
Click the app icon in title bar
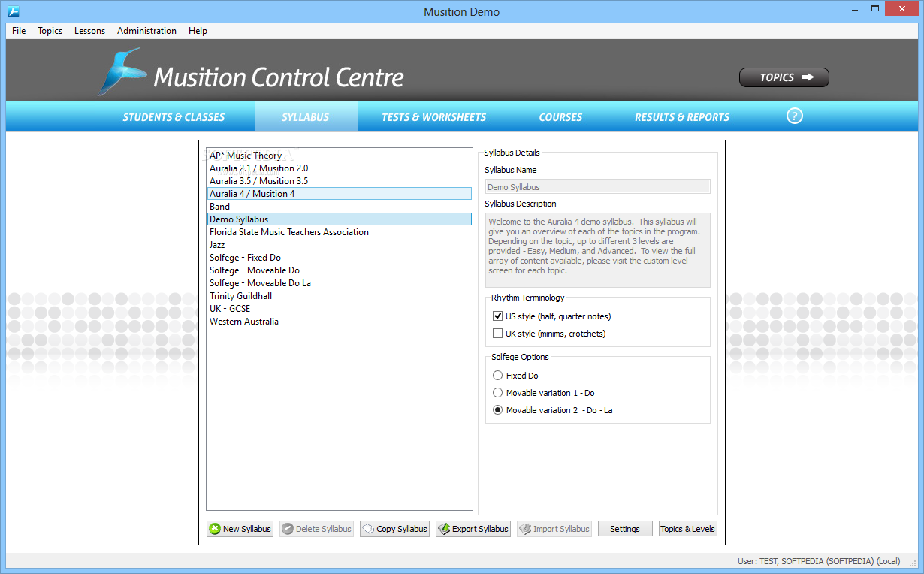(13, 11)
